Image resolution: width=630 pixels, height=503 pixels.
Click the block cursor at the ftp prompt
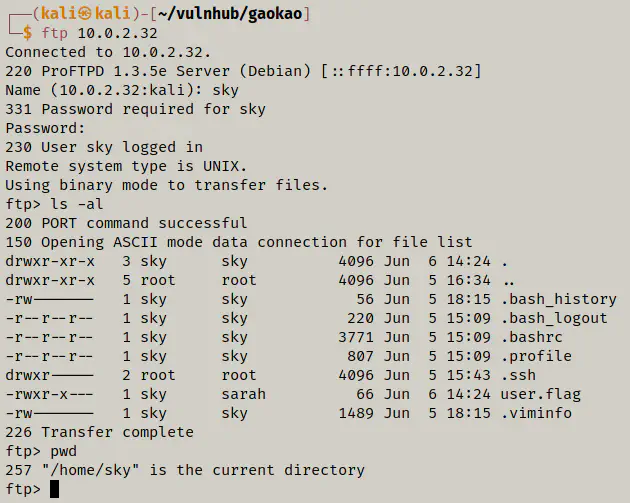pos(55,489)
